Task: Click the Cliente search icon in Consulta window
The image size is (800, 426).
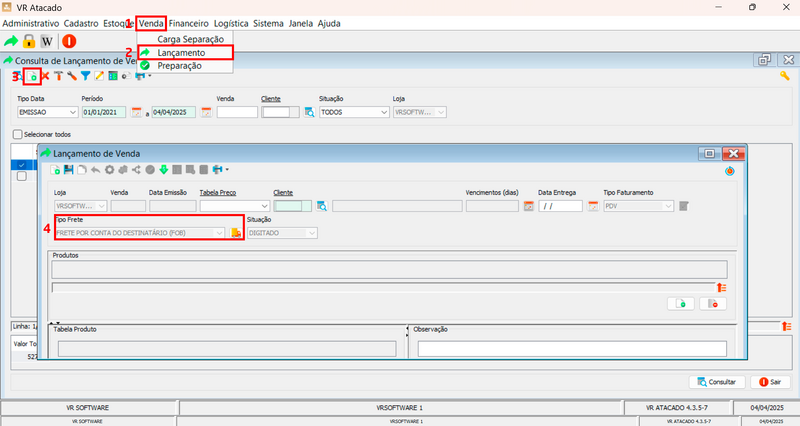Action: click(309, 112)
